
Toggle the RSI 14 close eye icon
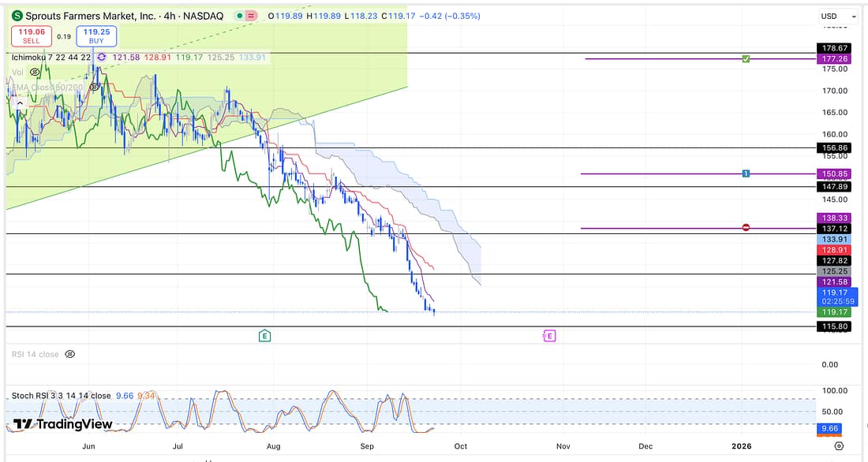pos(69,355)
